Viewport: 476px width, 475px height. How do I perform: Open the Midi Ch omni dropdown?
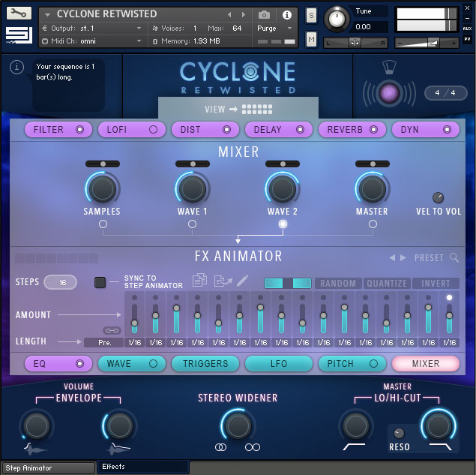91,41
